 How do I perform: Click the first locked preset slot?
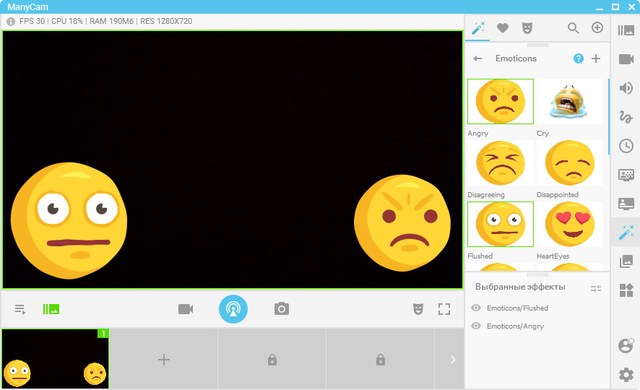(x=272, y=359)
